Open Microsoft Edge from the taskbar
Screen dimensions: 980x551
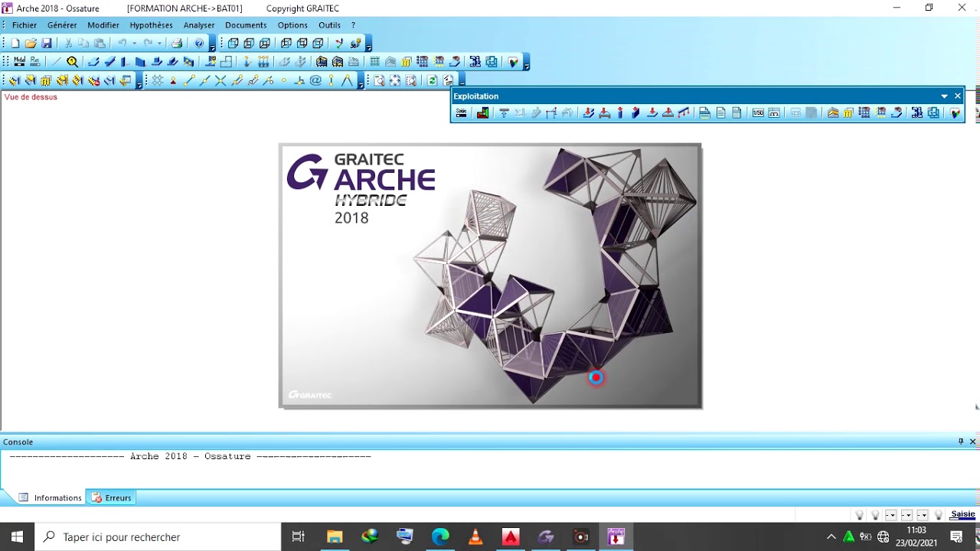pos(440,537)
